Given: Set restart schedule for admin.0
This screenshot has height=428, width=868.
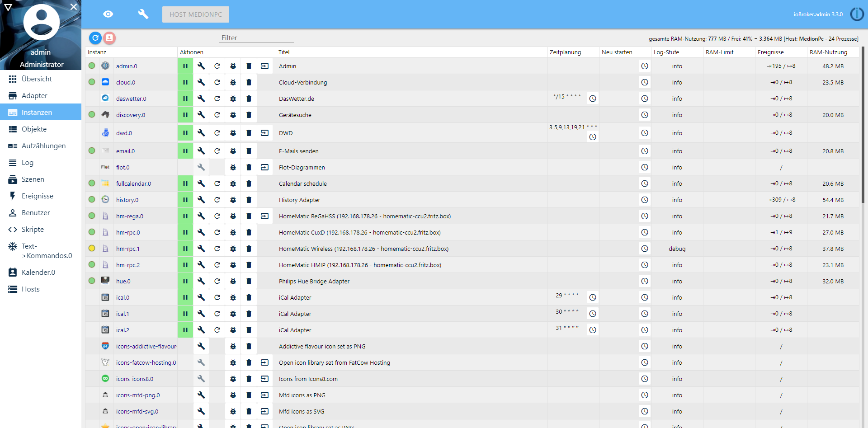Looking at the screenshot, I should tap(645, 66).
